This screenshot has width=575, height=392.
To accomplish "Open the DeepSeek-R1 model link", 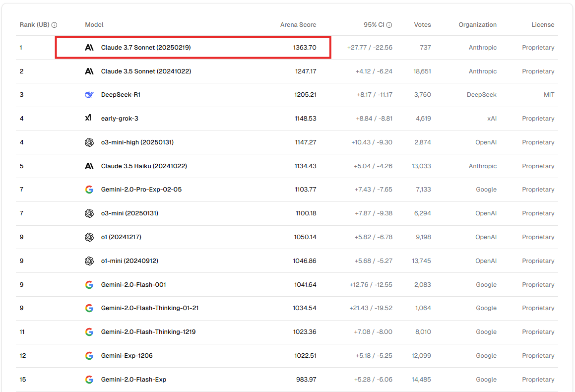I will (121, 95).
